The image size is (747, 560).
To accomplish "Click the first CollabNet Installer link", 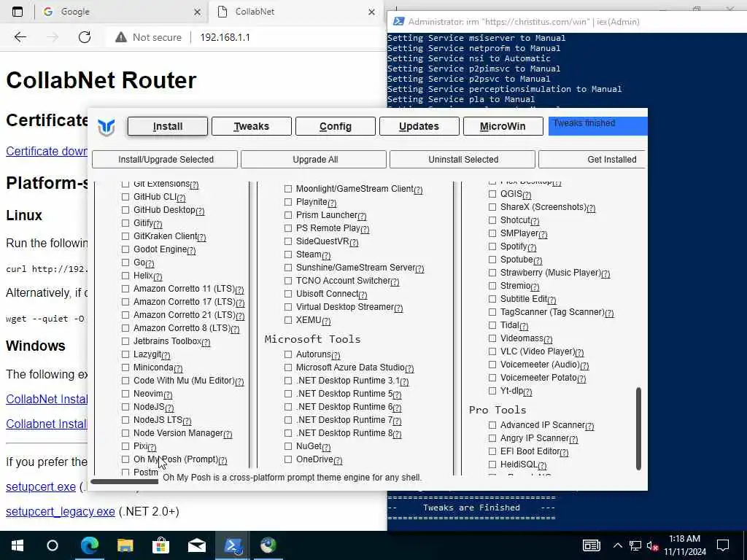I will tap(47, 400).
